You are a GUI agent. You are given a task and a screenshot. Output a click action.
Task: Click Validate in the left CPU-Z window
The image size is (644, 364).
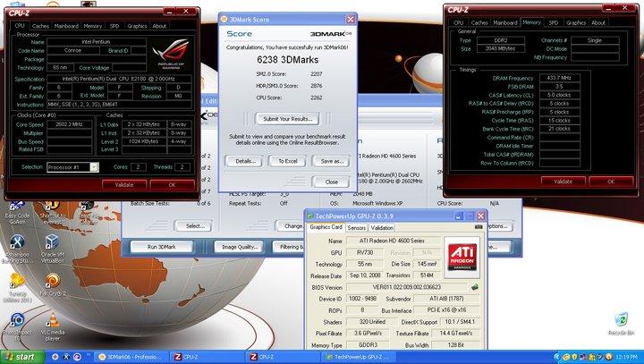click(124, 185)
